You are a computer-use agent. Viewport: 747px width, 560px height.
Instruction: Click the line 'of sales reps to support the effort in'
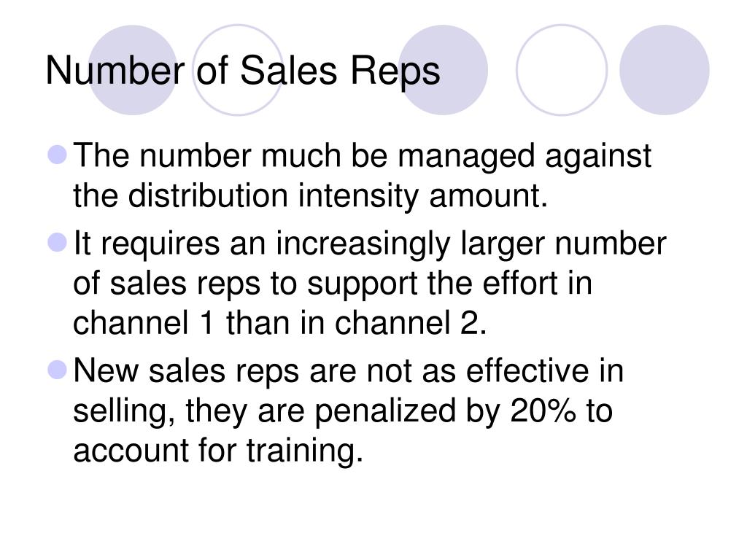click(333, 284)
